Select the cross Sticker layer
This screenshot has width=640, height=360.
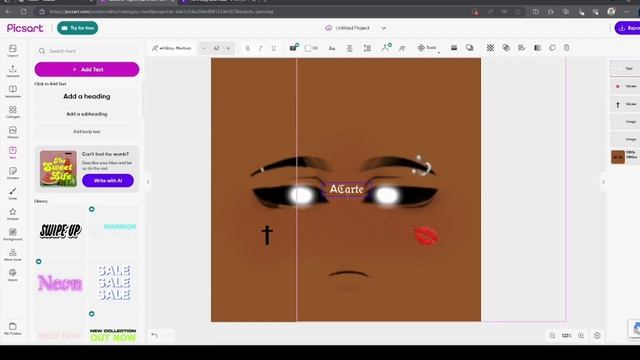[x=625, y=104]
